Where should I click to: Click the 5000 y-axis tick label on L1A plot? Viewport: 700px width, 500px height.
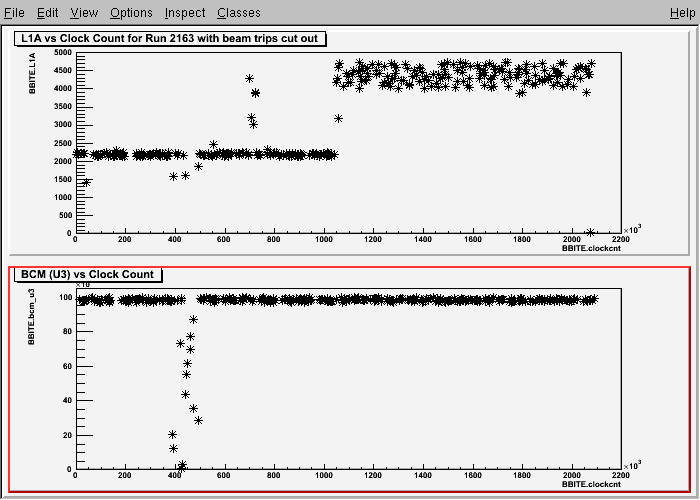(62, 53)
